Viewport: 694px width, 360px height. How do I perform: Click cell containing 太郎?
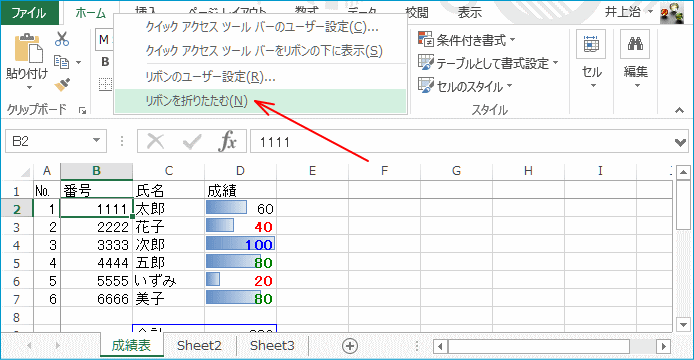169,209
